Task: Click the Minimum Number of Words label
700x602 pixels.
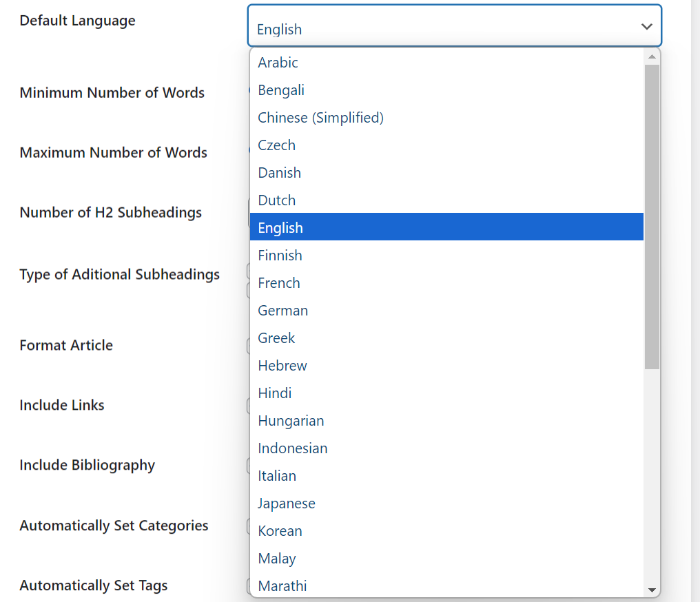Action: [x=112, y=93]
